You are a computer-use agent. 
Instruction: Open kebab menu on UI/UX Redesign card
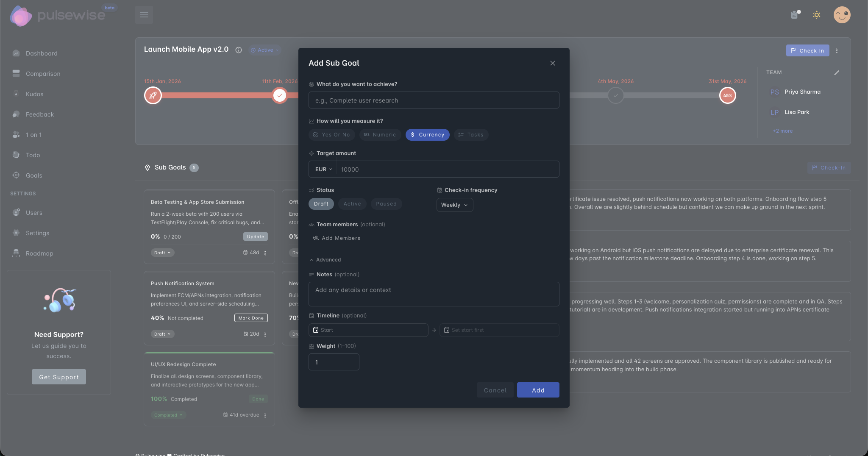pyautogui.click(x=265, y=415)
